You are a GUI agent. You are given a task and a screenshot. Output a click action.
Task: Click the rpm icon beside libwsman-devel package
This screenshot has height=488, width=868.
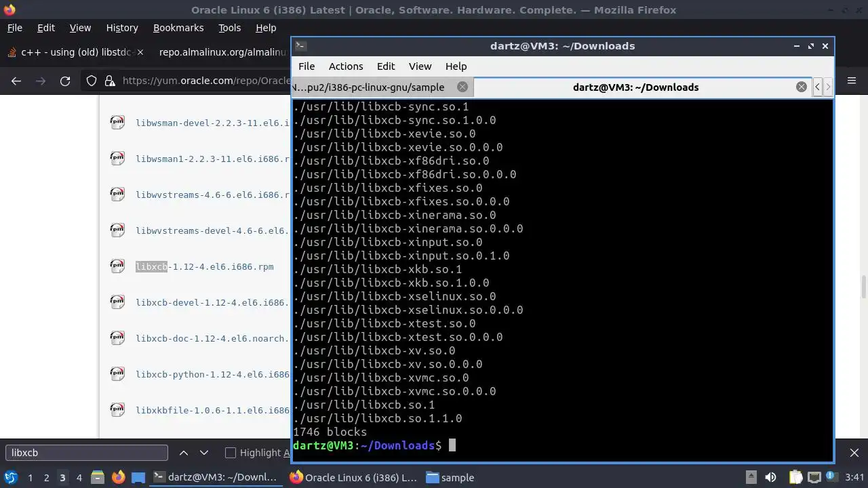pyautogui.click(x=117, y=122)
